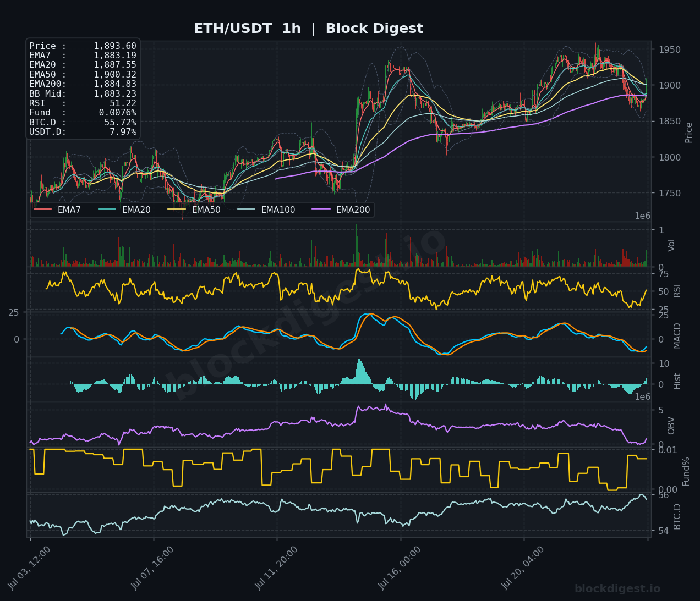Click the Fund% axis tick 0.01
The height and width of the screenshot is (601, 700).
point(668,450)
